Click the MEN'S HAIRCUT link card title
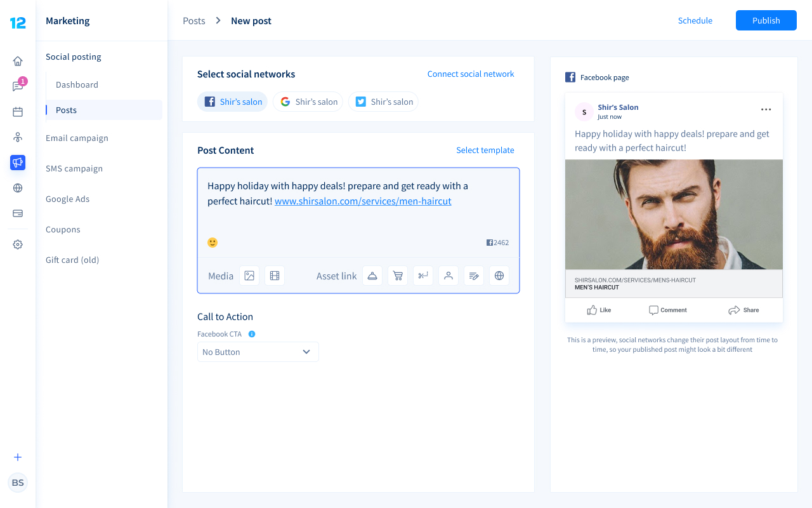Viewport: 812px width, 508px height. point(597,288)
